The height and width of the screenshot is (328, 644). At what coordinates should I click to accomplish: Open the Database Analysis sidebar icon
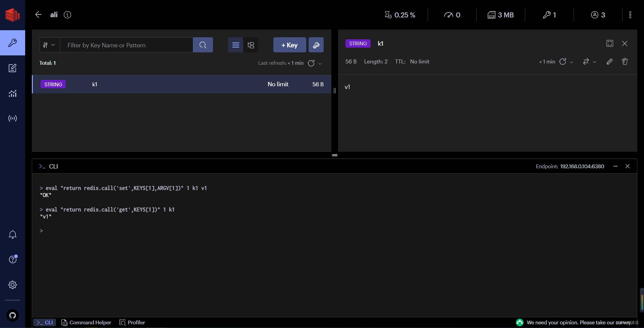pyautogui.click(x=12, y=93)
